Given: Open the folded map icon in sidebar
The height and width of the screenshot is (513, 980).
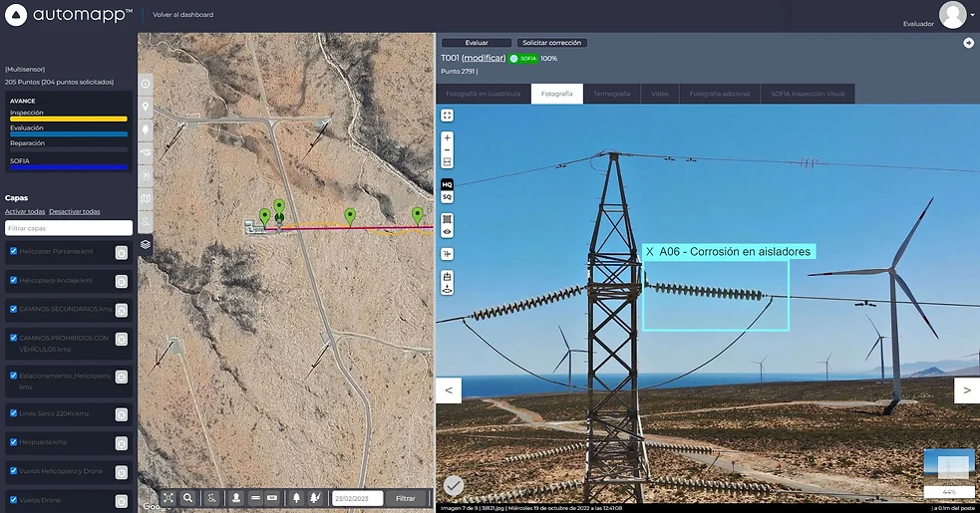Looking at the screenshot, I should pos(145,198).
